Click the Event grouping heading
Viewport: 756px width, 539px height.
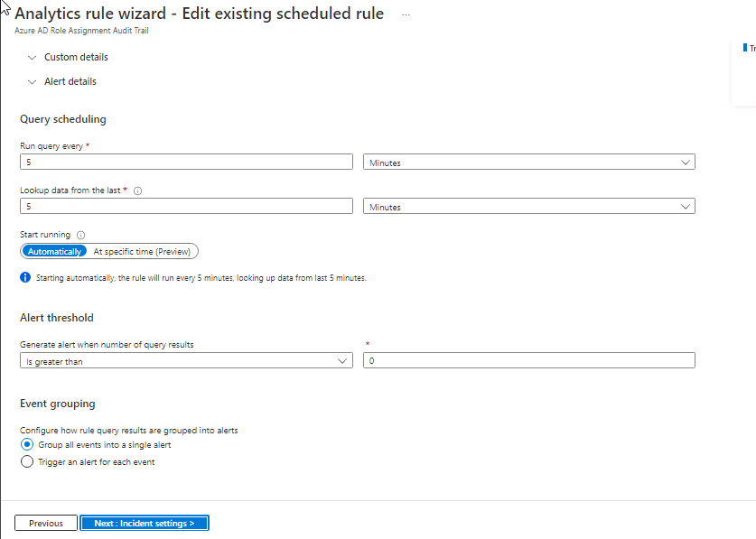58,404
